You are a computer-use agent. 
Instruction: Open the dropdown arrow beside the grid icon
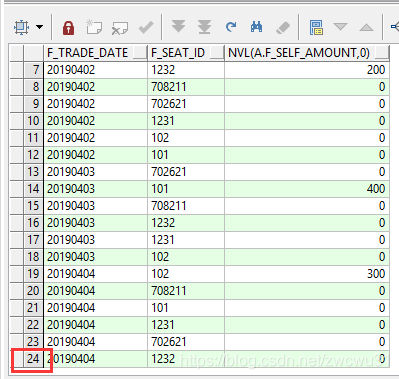point(39,27)
